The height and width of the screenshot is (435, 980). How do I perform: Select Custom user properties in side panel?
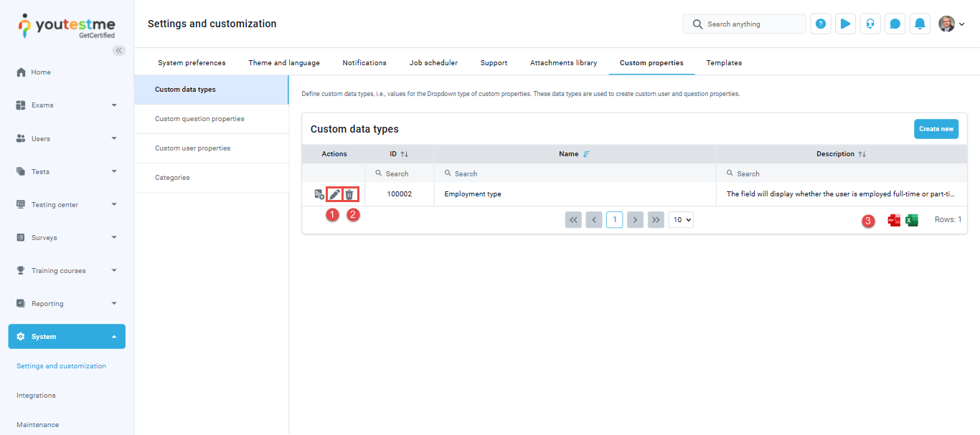pos(192,148)
